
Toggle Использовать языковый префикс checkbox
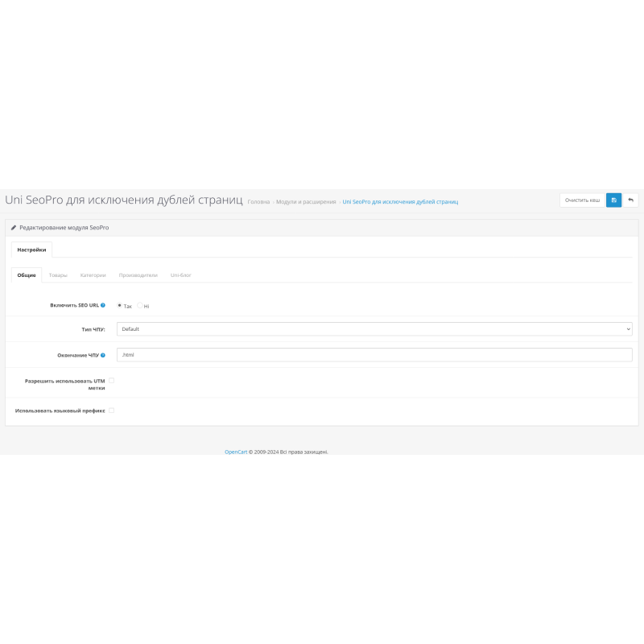(112, 410)
